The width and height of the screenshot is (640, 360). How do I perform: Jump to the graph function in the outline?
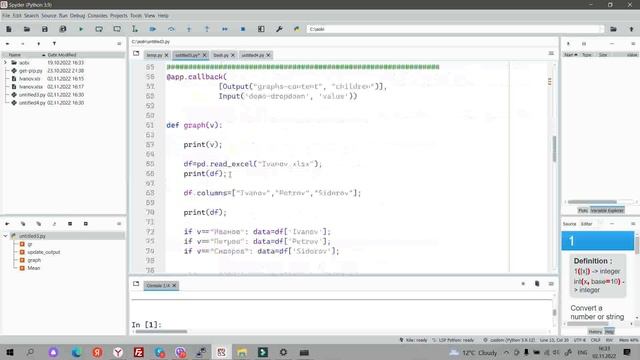34,260
